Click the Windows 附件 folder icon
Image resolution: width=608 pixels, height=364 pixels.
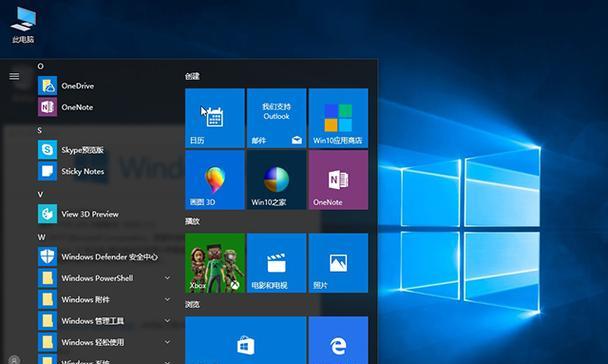pos(47,299)
